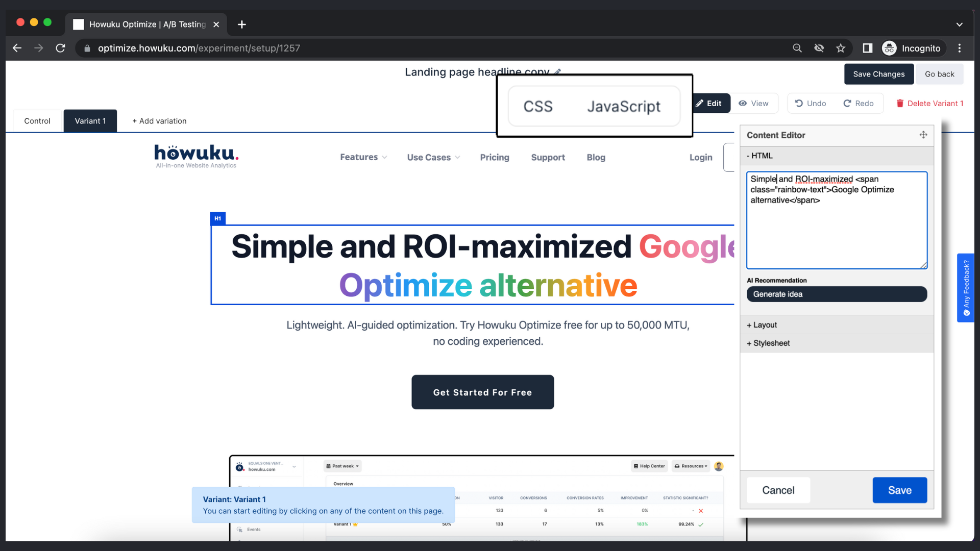Open the side panel icon in Chrome
Image resolution: width=980 pixels, height=551 pixels.
pyautogui.click(x=867, y=48)
